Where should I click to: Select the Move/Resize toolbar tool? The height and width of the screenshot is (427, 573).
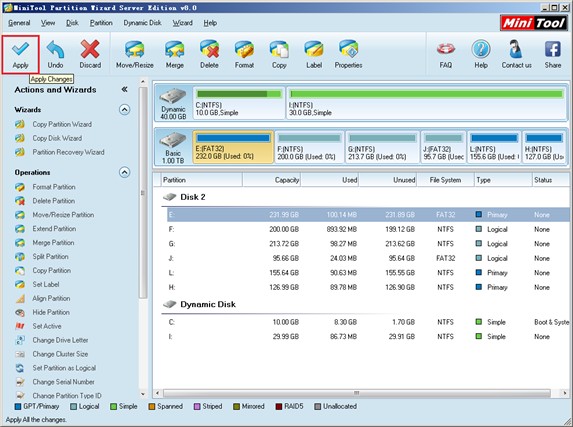tap(134, 54)
